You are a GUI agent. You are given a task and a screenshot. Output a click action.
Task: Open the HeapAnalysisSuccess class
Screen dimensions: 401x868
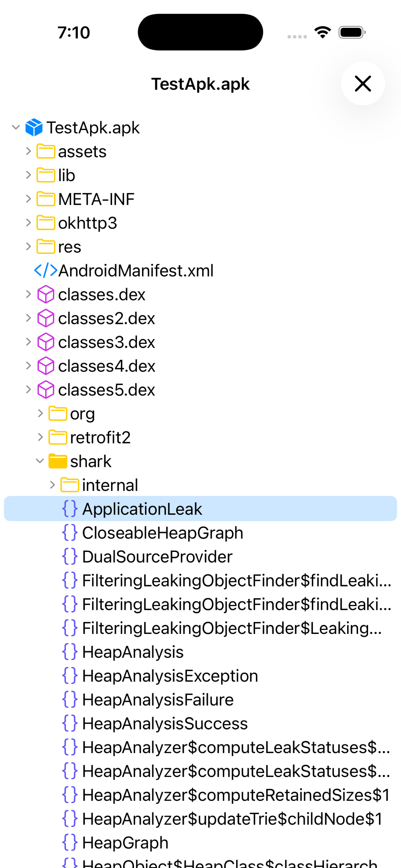(x=165, y=724)
